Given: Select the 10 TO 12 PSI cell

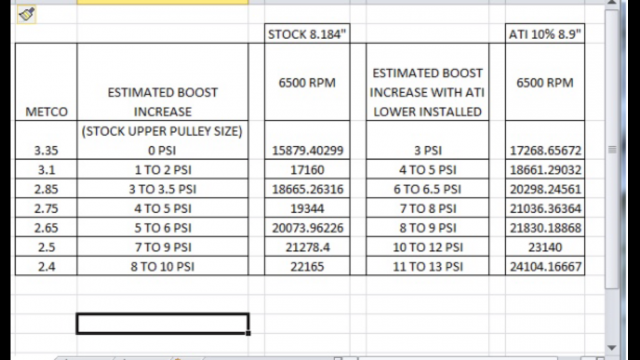Looking at the screenshot, I should tap(427, 247).
